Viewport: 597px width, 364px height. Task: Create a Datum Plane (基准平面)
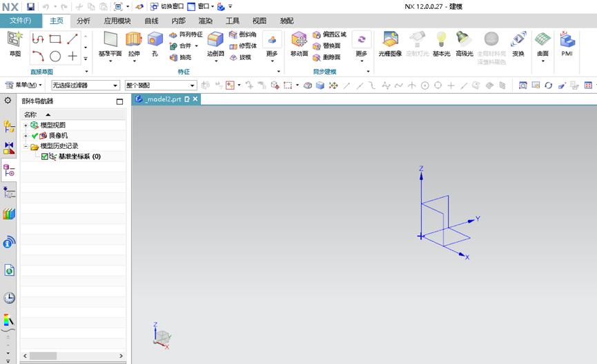point(110,43)
